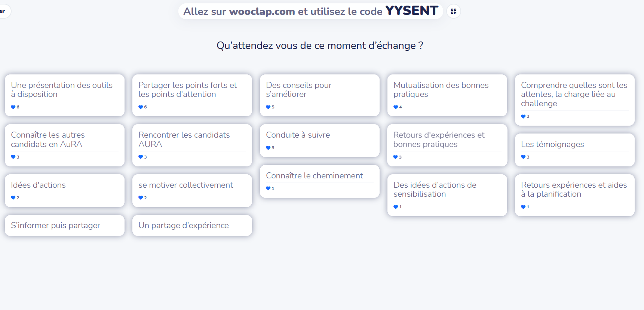Image resolution: width=644 pixels, height=310 pixels.
Task: Tap the heart on "Conduite à suivre"
Action: tap(268, 148)
